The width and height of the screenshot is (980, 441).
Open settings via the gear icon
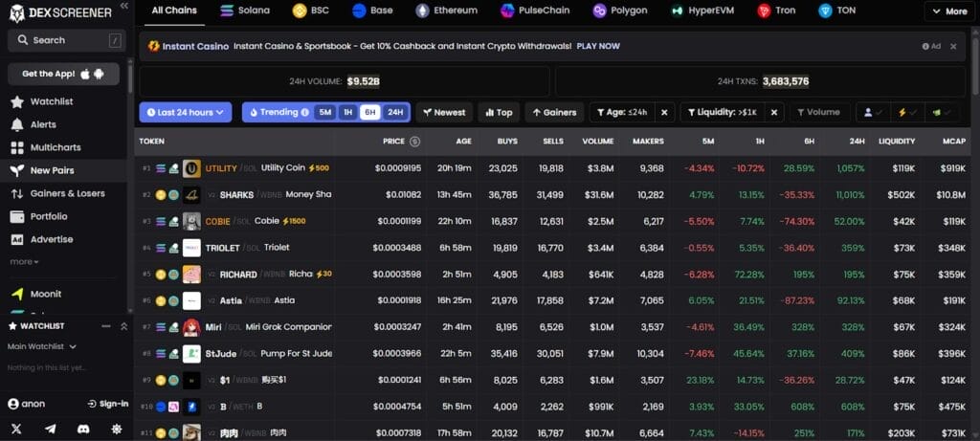116,430
